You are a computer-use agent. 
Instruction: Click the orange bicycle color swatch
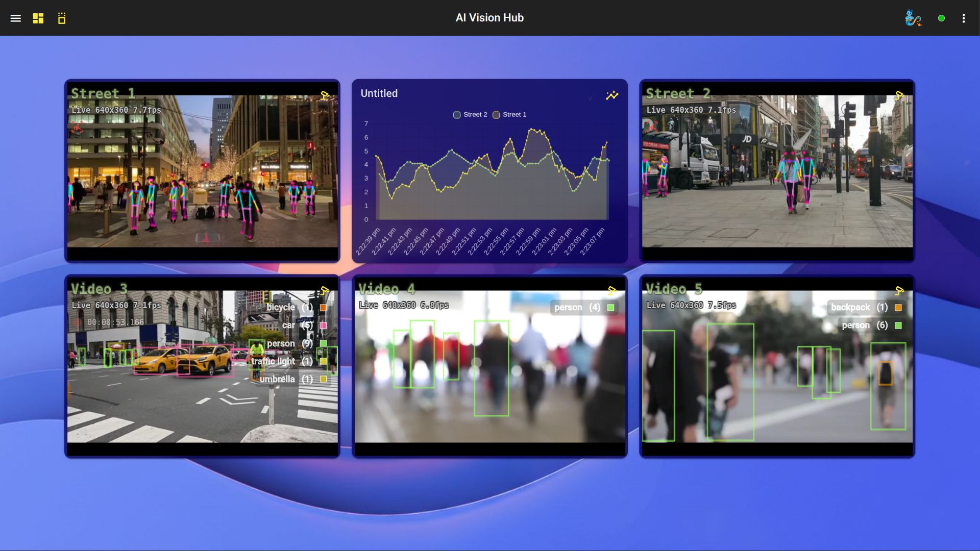[x=323, y=308]
